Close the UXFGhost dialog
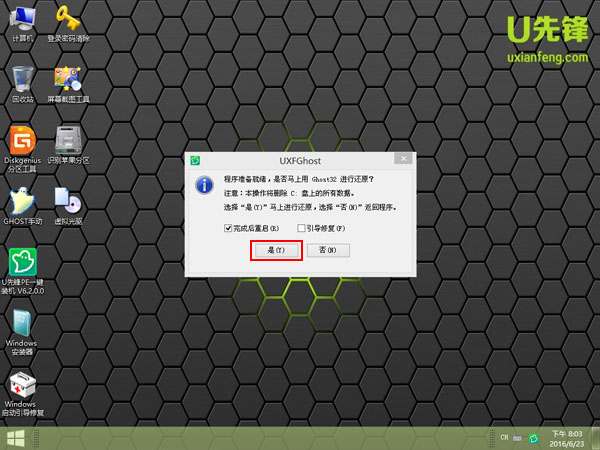 click(x=403, y=158)
